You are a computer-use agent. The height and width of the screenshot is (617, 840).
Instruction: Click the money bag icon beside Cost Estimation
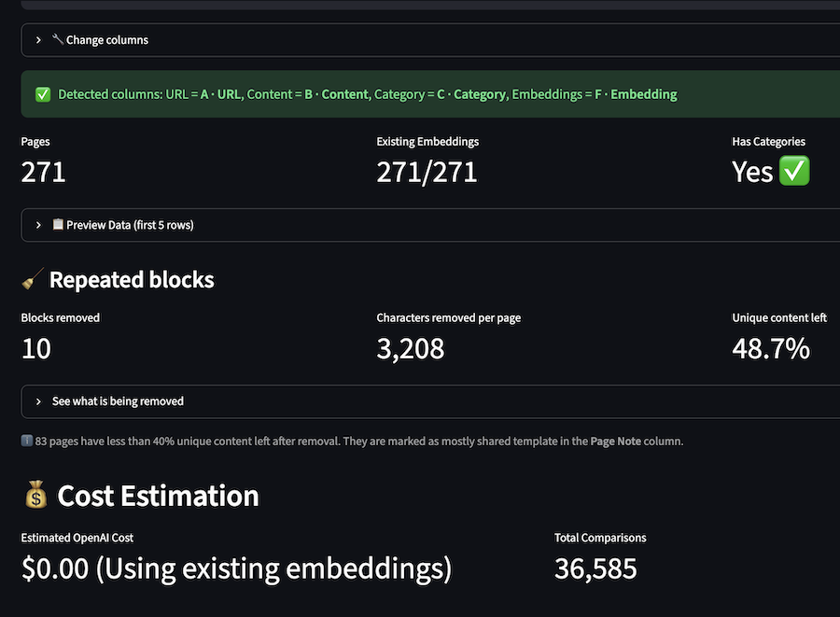click(x=35, y=495)
